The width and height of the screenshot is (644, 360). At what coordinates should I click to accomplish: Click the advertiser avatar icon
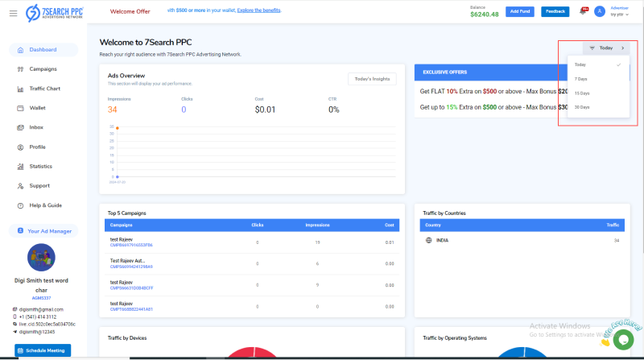tap(599, 11)
